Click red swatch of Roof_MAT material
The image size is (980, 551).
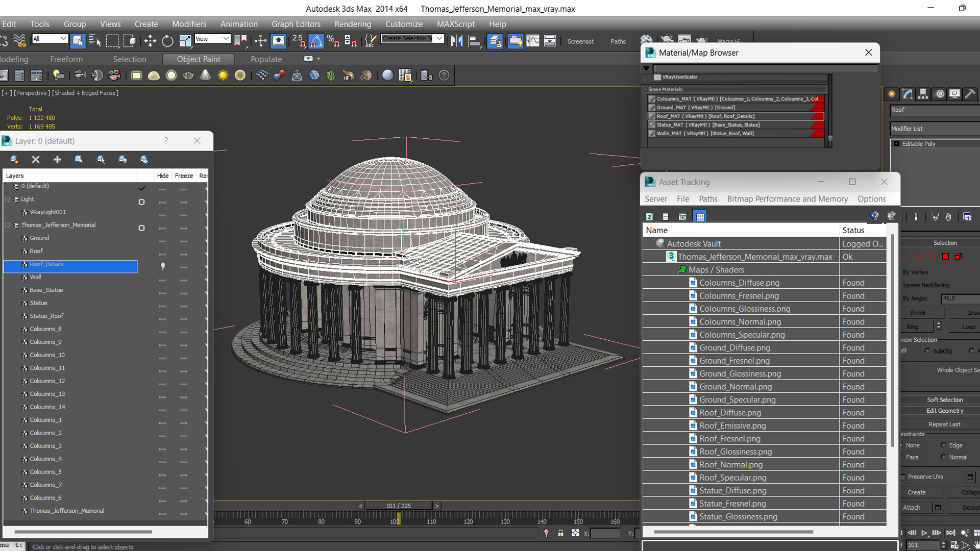click(817, 116)
